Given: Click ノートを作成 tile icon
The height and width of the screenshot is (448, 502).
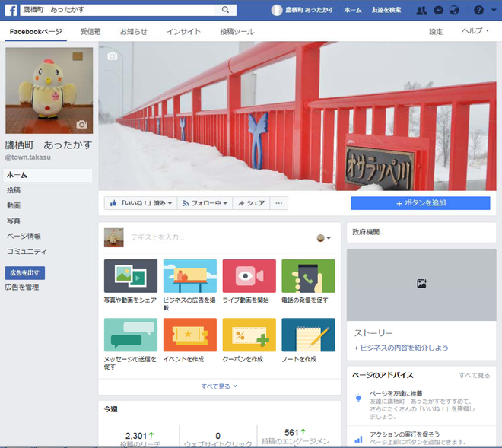Looking at the screenshot, I should coord(308,335).
